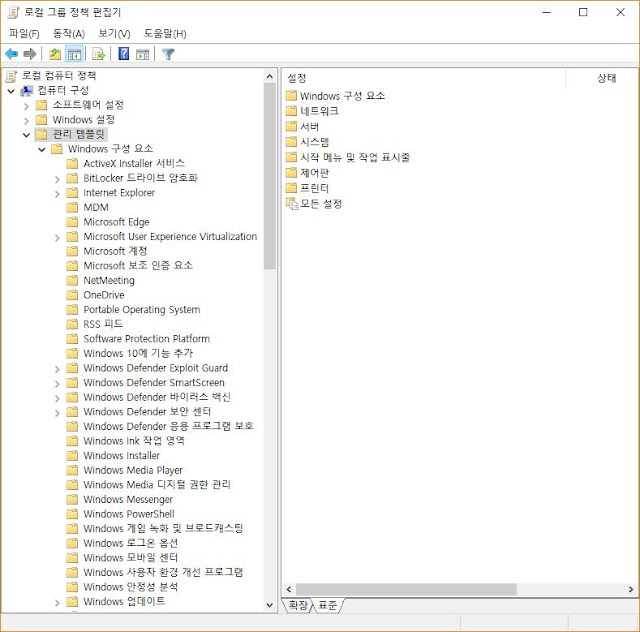Select Microsoft 계정 in tree
This screenshot has height=632, width=640.
115,251
